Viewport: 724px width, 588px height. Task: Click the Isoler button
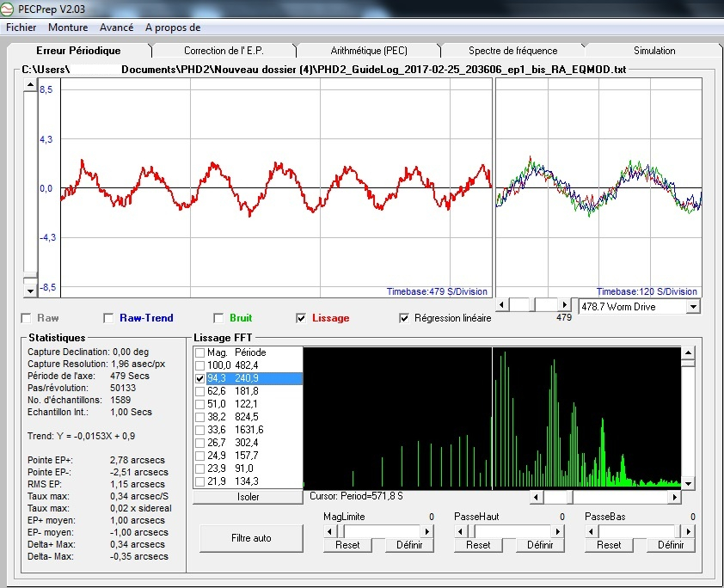[248, 497]
